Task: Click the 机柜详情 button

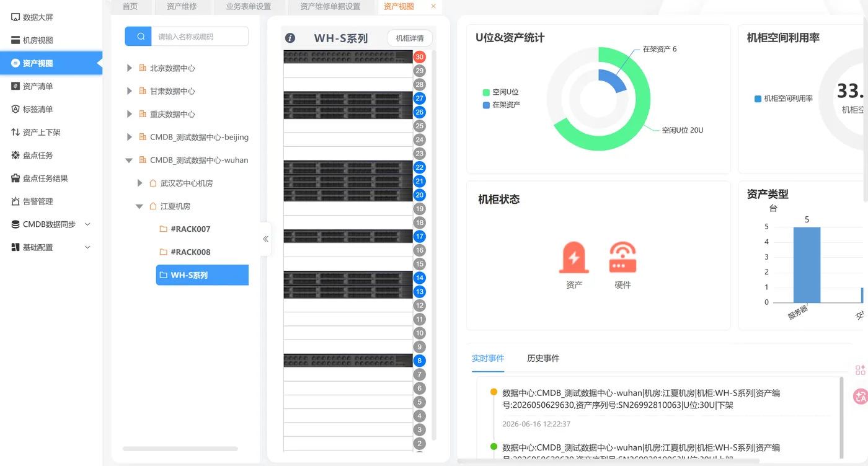Action: (x=410, y=38)
